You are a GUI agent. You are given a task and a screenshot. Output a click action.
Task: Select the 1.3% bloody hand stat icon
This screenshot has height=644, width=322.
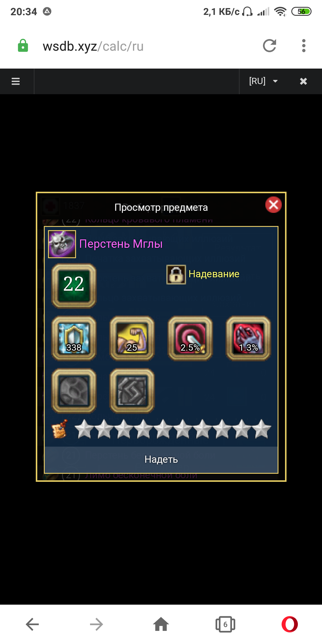tap(248, 338)
